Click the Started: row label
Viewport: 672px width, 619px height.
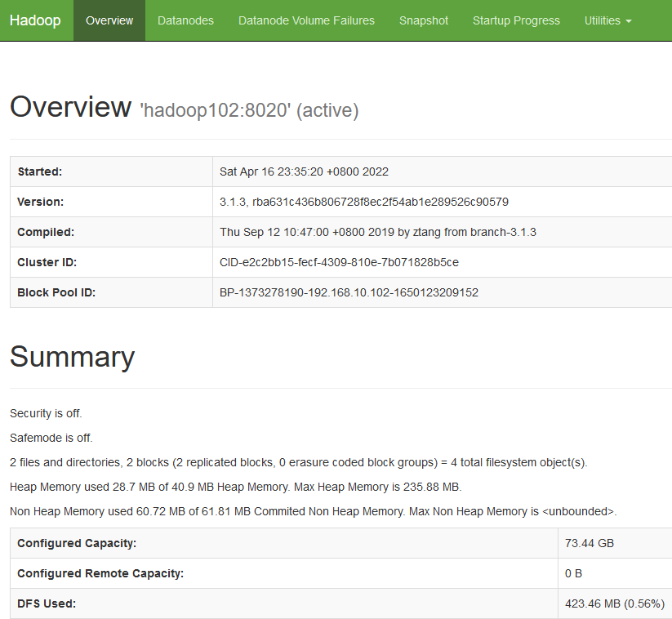tap(40, 171)
